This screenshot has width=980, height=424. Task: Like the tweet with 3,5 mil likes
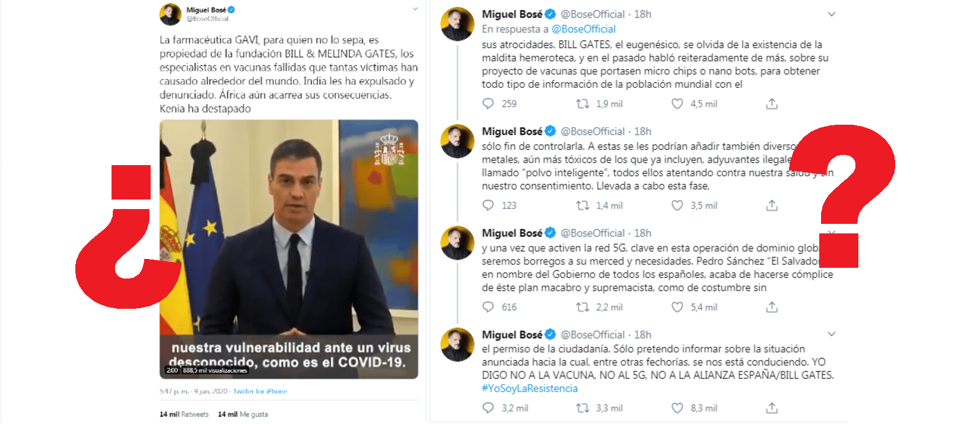[x=677, y=205]
